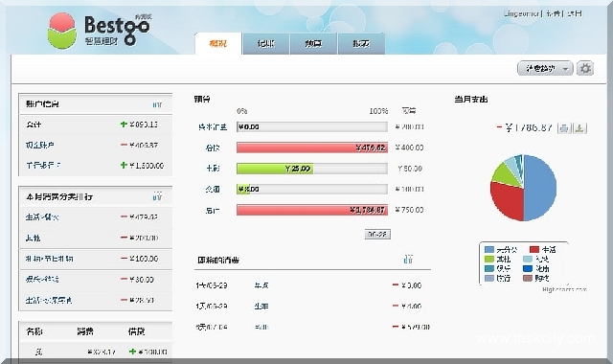
Task: Toggle the steel-blue legend entry of the pie chart
Action: 501,249
